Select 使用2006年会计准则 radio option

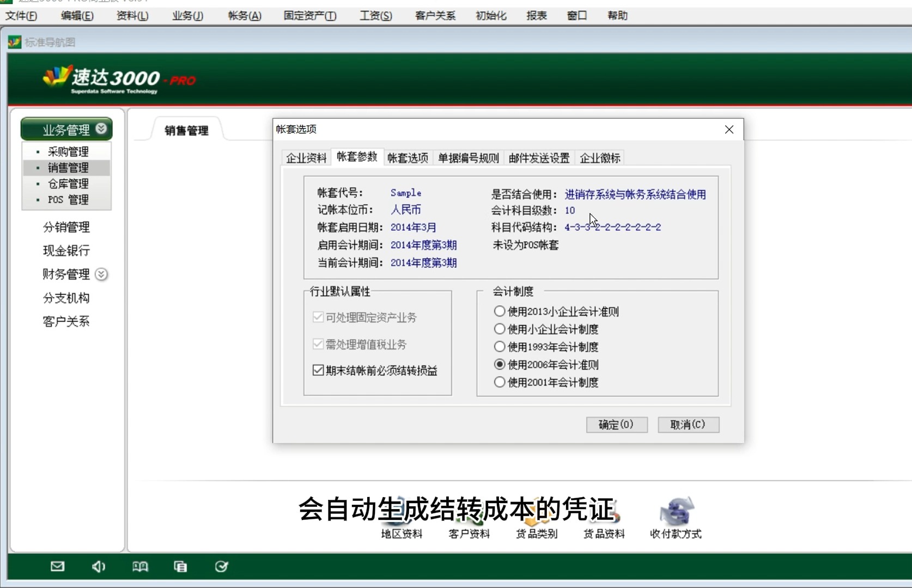(x=500, y=364)
